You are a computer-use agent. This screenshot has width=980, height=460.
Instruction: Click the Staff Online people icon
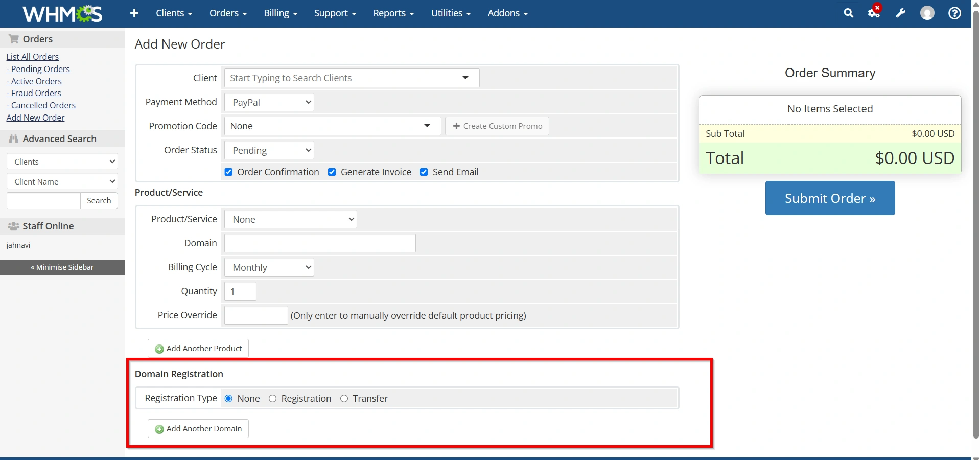(x=14, y=226)
